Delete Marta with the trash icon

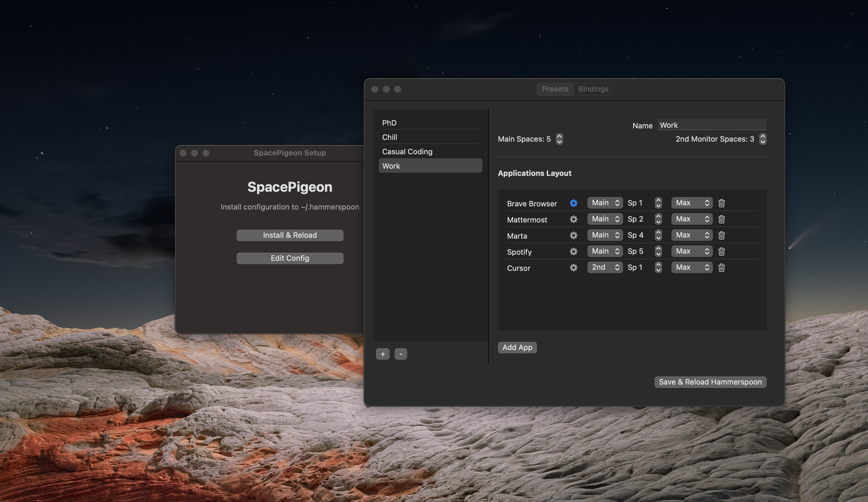click(722, 235)
